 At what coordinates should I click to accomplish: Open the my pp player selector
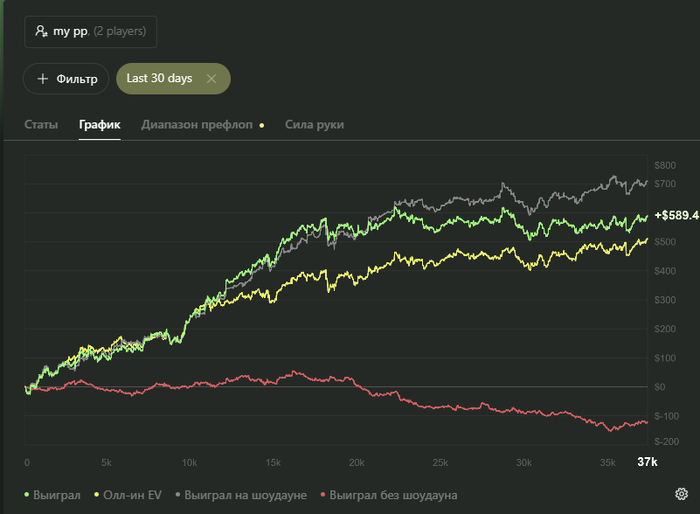tap(90, 32)
